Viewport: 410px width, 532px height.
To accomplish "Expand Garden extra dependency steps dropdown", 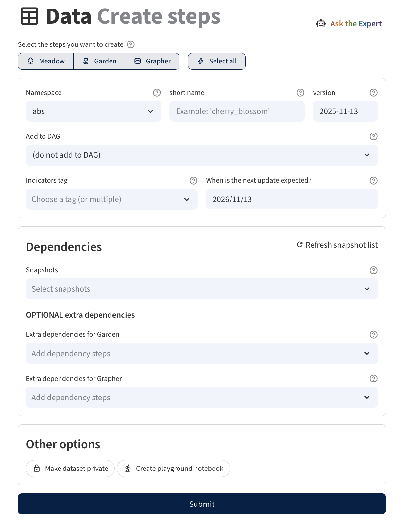I will click(x=202, y=353).
